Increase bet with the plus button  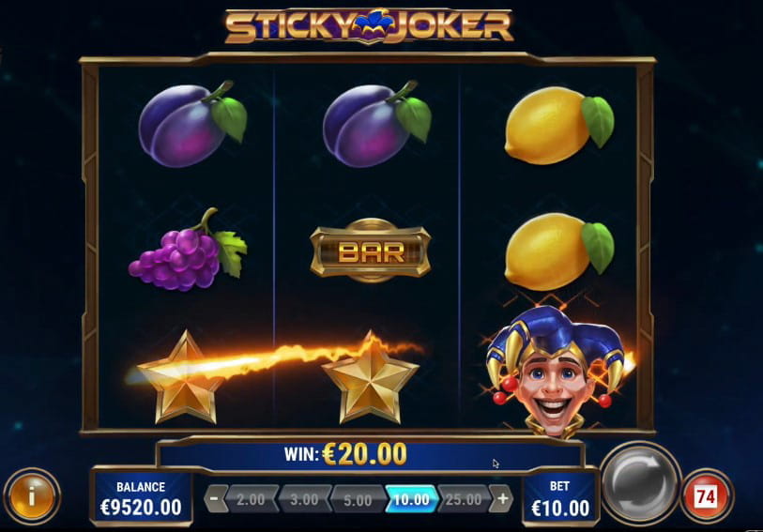click(502, 498)
